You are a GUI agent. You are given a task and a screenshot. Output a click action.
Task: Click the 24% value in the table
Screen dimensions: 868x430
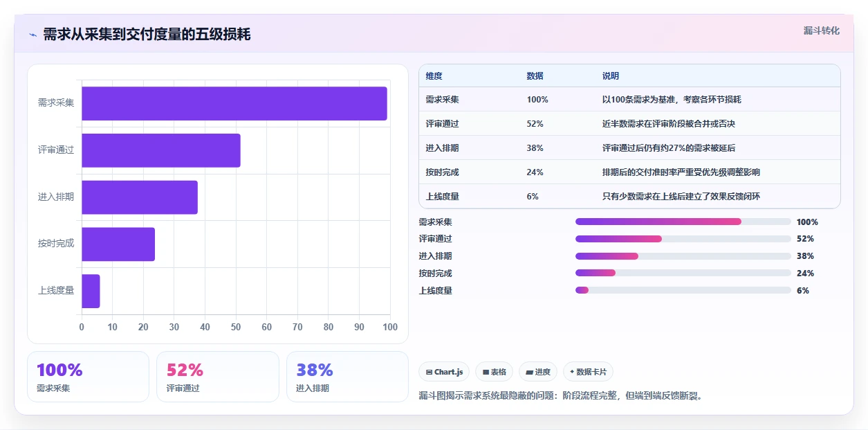click(x=535, y=172)
